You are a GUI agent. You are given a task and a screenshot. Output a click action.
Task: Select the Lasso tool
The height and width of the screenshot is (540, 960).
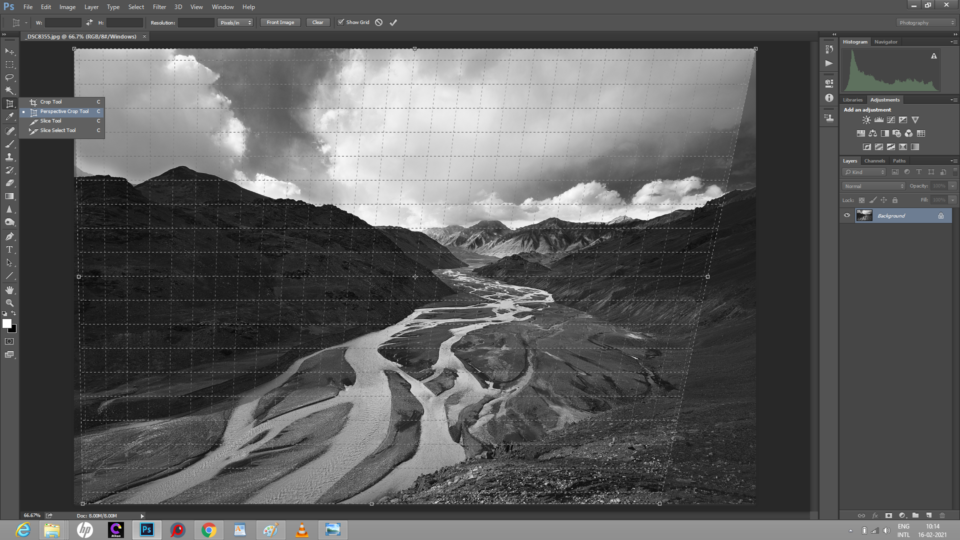(10, 78)
